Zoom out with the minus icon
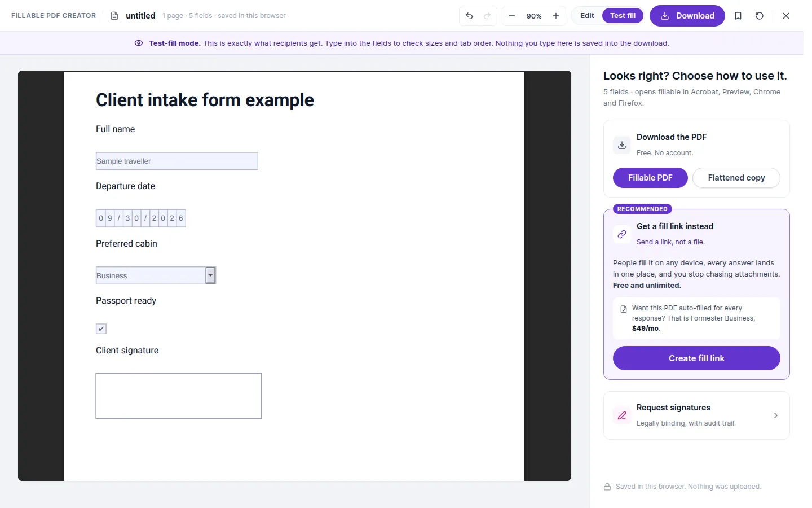This screenshot has width=812, height=508. 512,16
